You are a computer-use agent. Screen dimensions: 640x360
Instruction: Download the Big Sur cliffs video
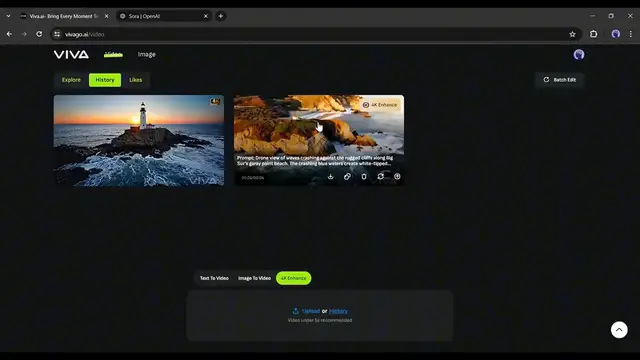(x=331, y=176)
